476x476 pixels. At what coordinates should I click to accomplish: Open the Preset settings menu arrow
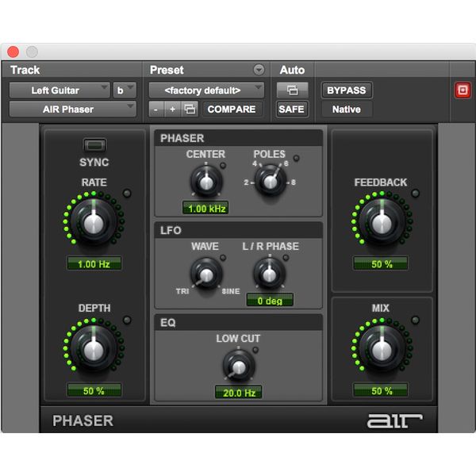pyautogui.click(x=259, y=70)
